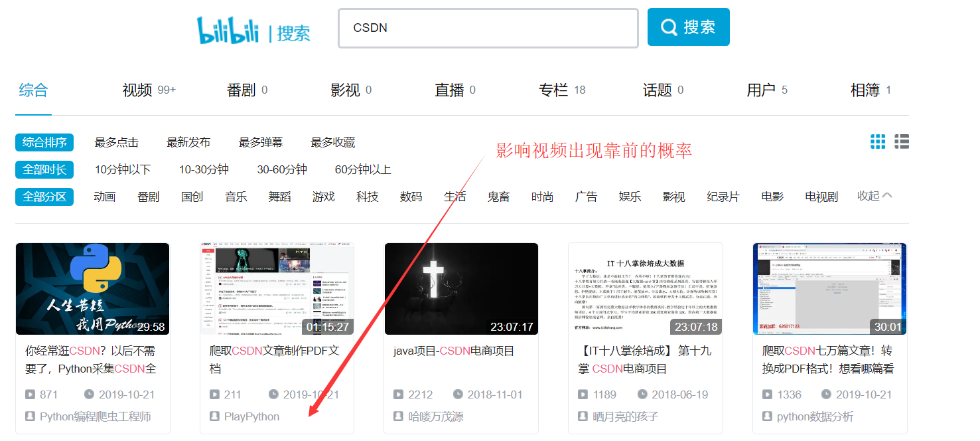Viewport: 980px width, 441px height.
Task: Open IT十八掌 thumbnail 23:07:18
Action: tap(646, 289)
